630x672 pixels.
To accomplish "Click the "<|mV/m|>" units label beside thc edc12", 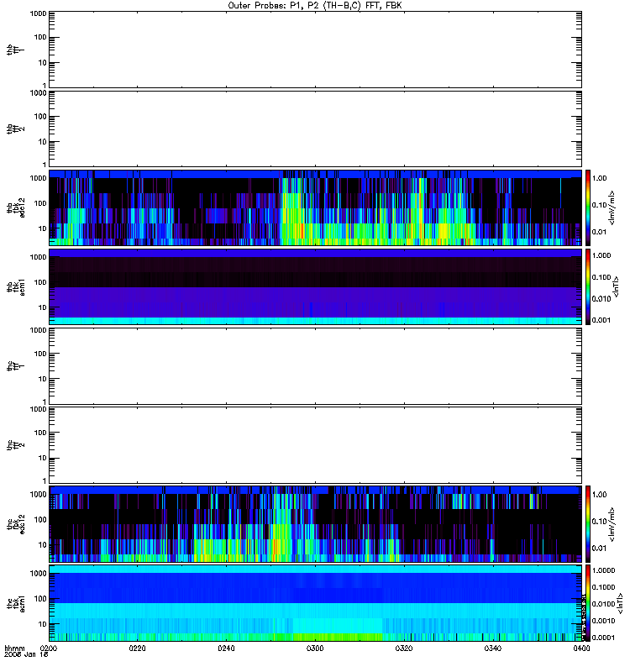I will (612, 524).
